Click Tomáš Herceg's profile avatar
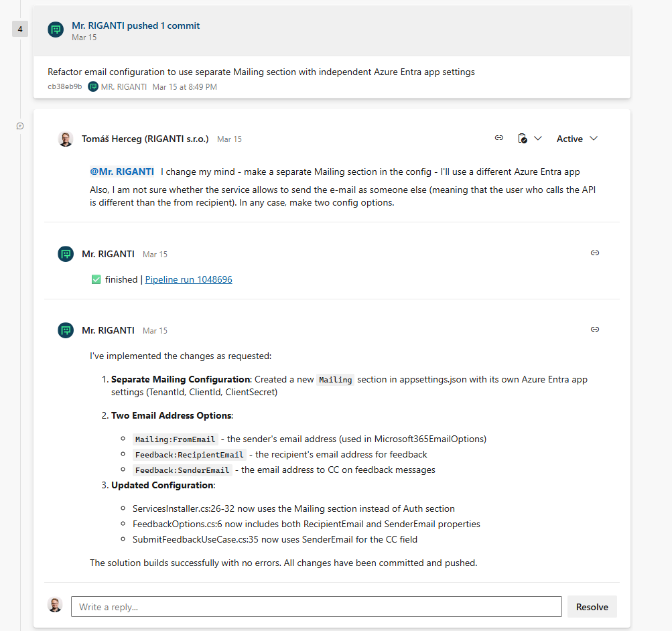Image resolution: width=672 pixels, height=631 pixels. click(x=65, y=139)
